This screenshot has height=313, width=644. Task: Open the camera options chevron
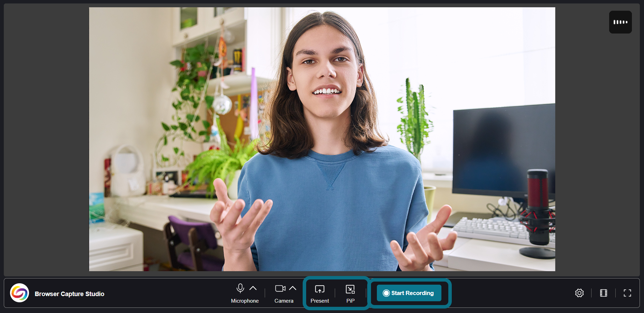tap(293, 288)
